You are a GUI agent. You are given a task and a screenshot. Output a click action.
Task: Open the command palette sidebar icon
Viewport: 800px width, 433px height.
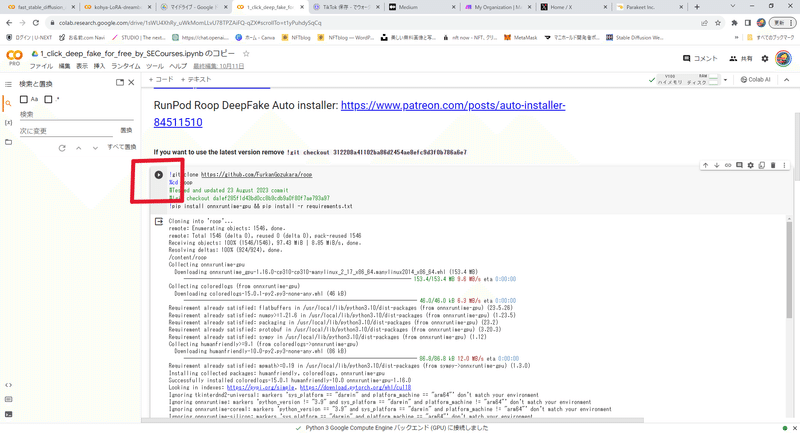(x=8, y=399)
